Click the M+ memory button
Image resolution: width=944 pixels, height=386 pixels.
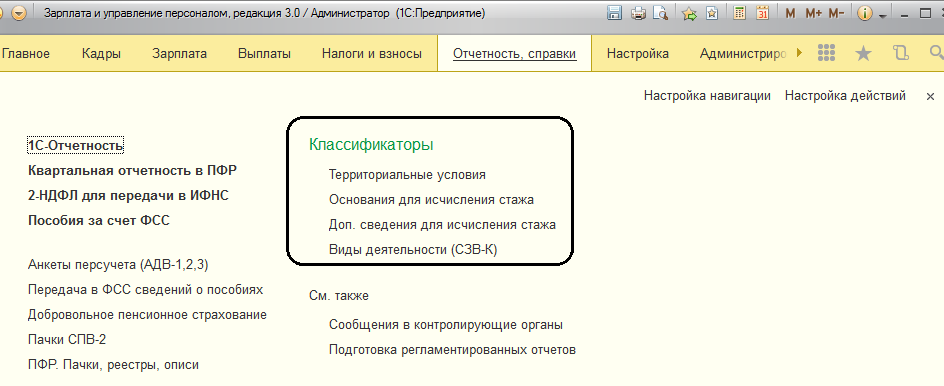click(x=813, y=13)
